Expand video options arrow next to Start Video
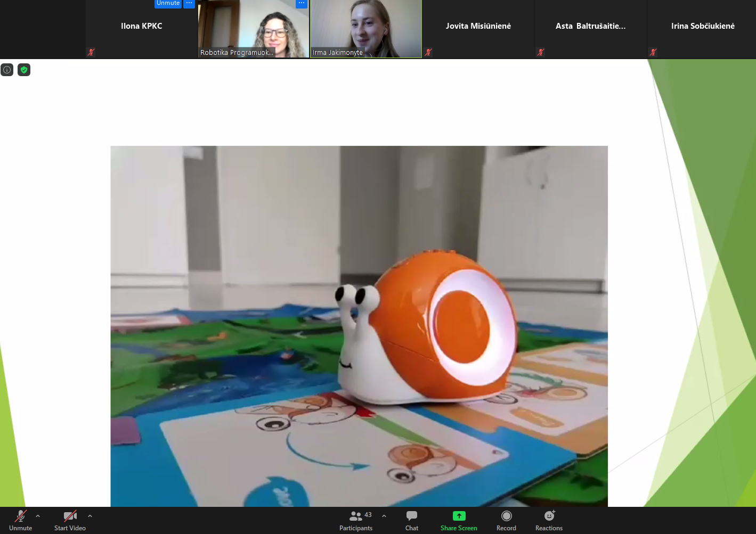756x534 pixels. click(x=90, y=516)
